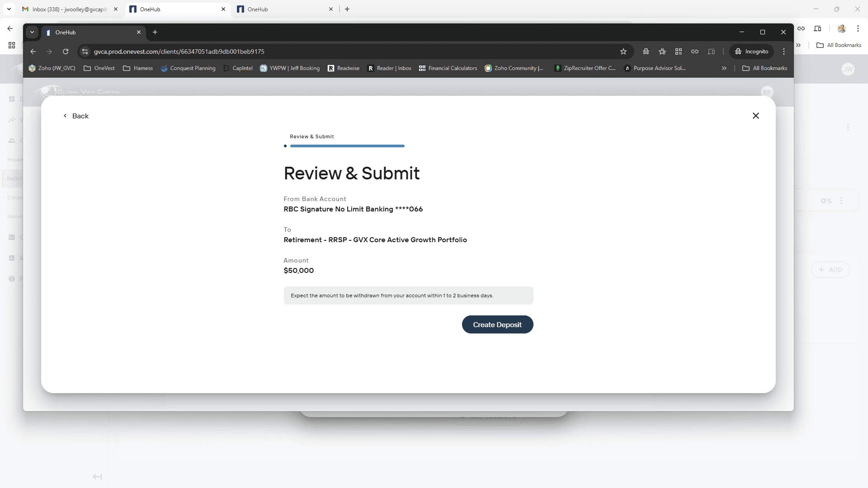Image resolution: width=868 pixels, height=488 pixels.
Task: Expand background window tab search dropdown
Action: (x=9, y=9)
